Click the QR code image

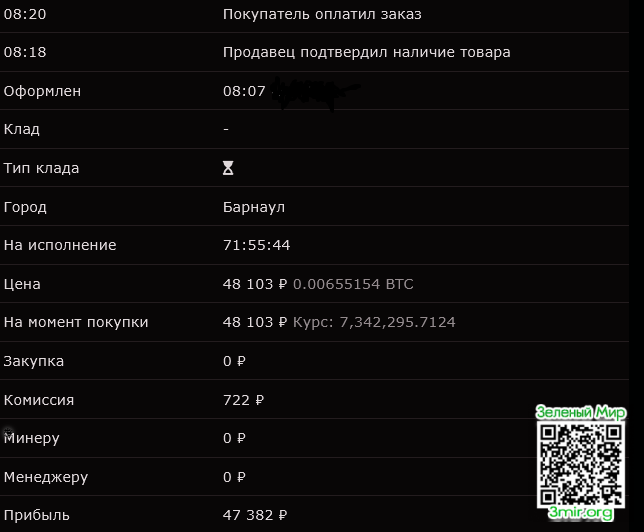click(580, 463)
